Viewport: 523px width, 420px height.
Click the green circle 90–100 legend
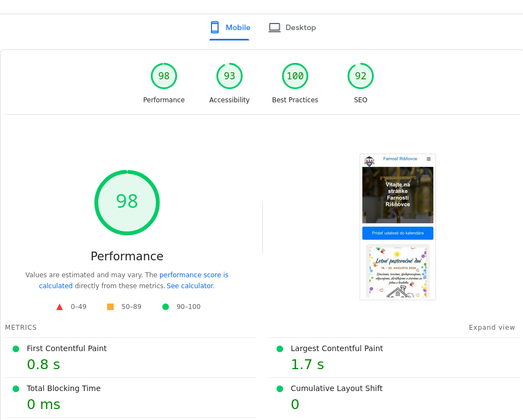[166, 307]
